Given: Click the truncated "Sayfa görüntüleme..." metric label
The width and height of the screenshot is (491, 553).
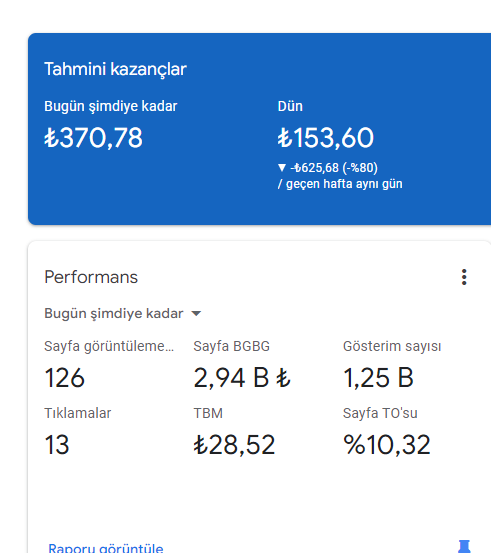Looking at the screenshot, I should [x=109, y=346].
